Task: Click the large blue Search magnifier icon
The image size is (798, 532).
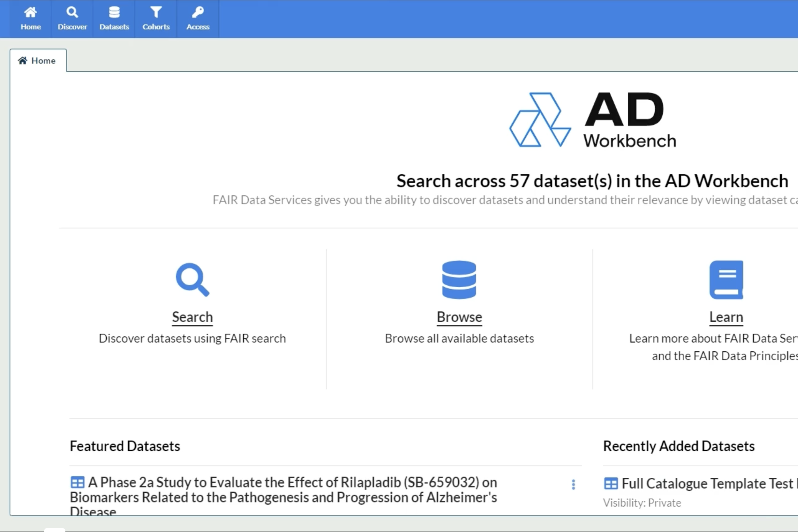Action: [x=193, y=280]
